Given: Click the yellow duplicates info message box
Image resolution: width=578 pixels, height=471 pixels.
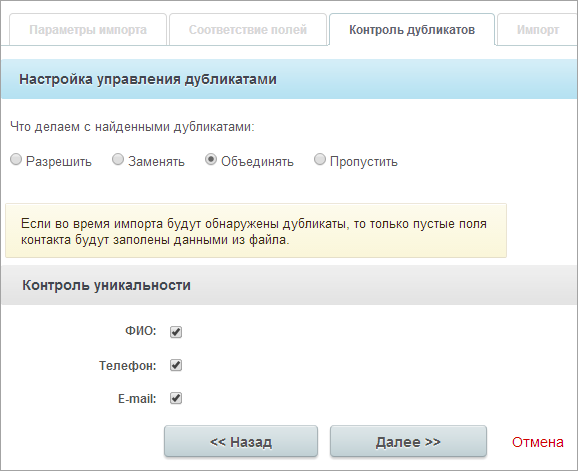Looking at the screenshot, I should (x=256, y=231).
